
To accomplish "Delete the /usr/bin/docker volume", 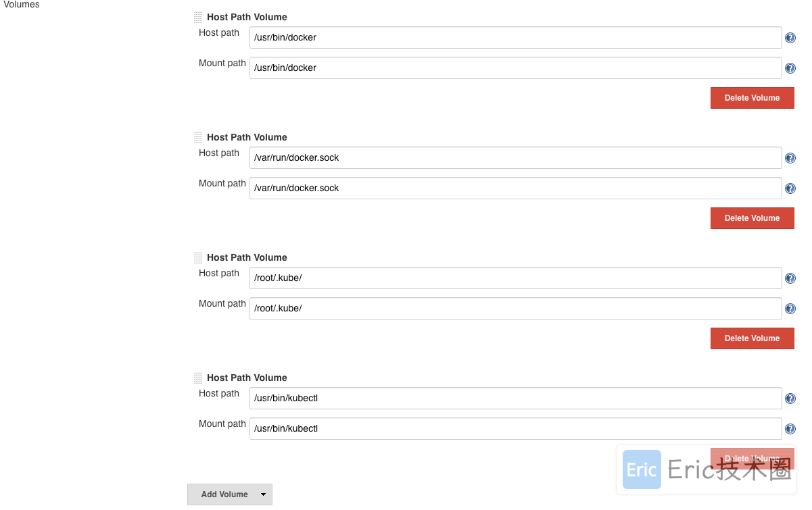I will pyautogui.click(x=752, y=98).
